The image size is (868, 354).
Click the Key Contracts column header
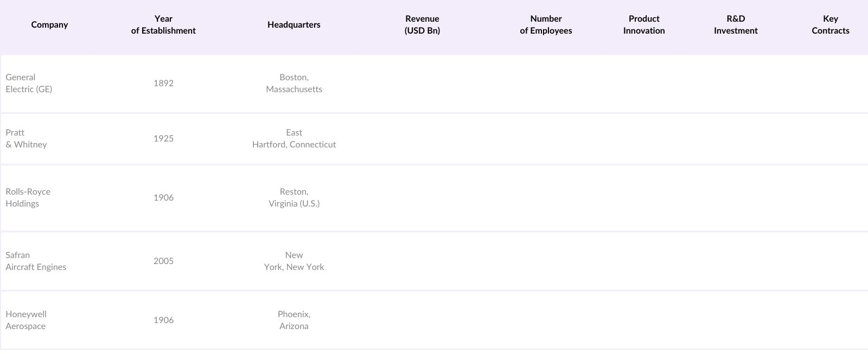click(x=830, y=25)
